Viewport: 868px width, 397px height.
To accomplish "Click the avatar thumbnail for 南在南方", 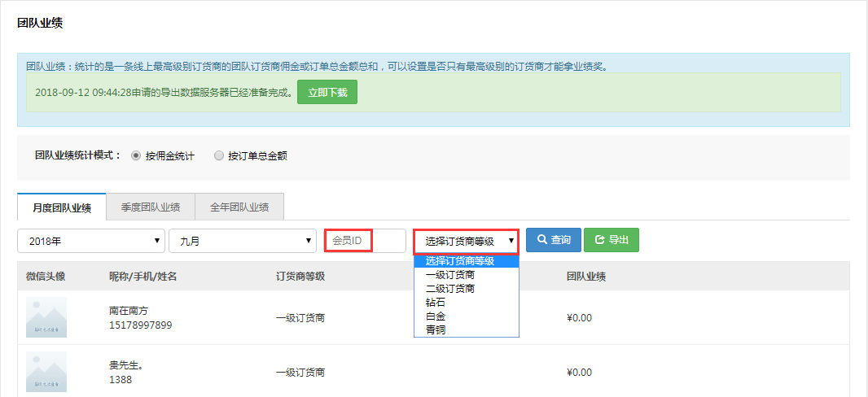I will (46, 318).
